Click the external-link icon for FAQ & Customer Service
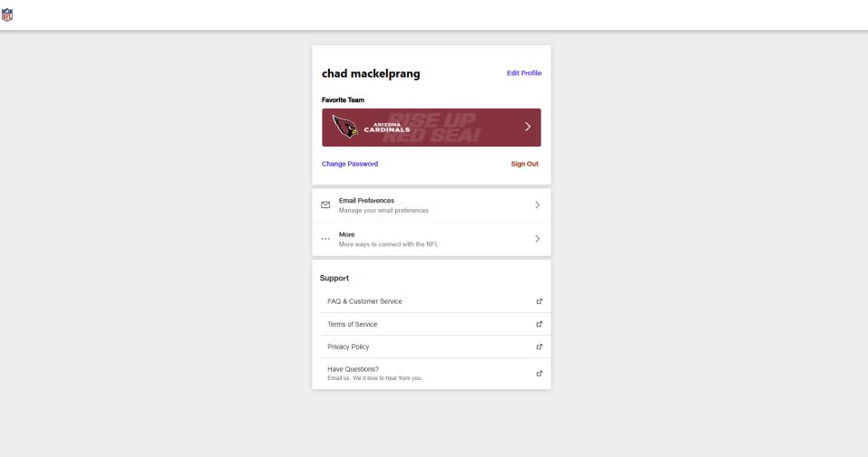Viewport: 868px width, 457px height. [x=539, y=301]
